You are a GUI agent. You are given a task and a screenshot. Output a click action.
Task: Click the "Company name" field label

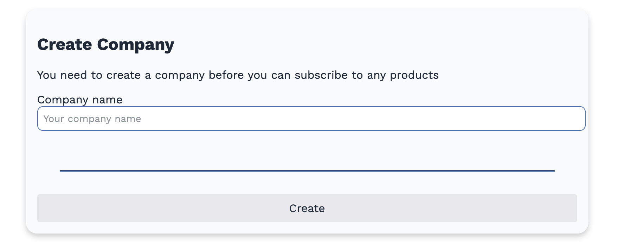tap(80, 100)
